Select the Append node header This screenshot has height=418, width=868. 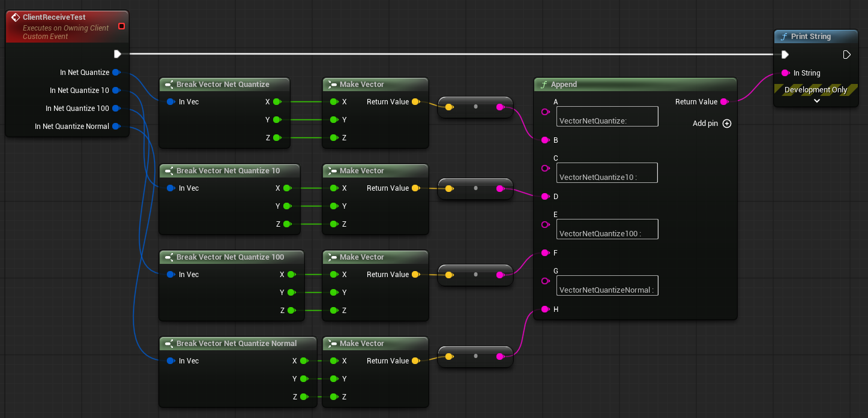coord(634,85)
